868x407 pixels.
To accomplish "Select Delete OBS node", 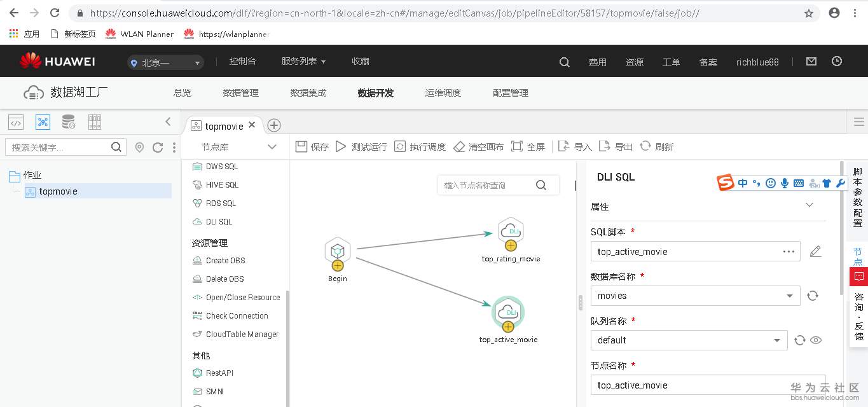I will (218, 279).
